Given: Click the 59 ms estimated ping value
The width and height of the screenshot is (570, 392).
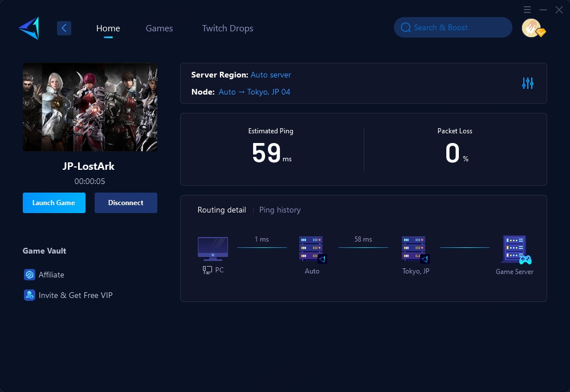Looking at the screenshot, I should (271, 153).
